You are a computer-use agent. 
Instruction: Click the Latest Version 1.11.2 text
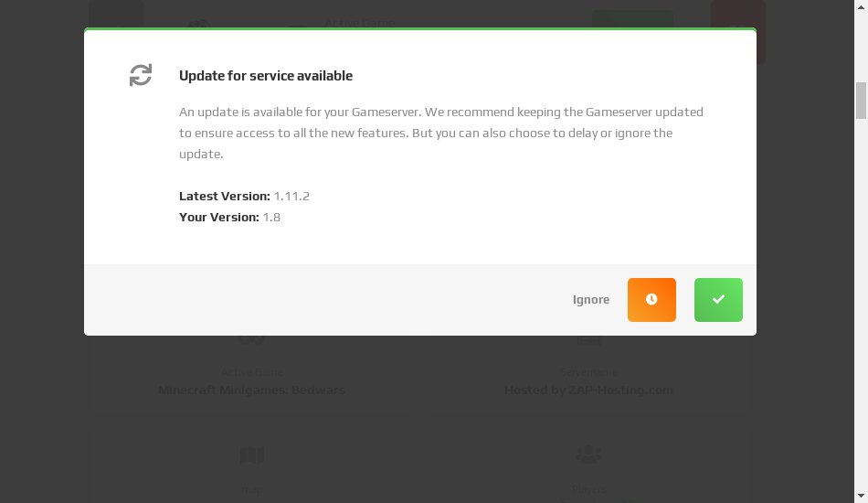pyautogui.click(x=244, y=196)
